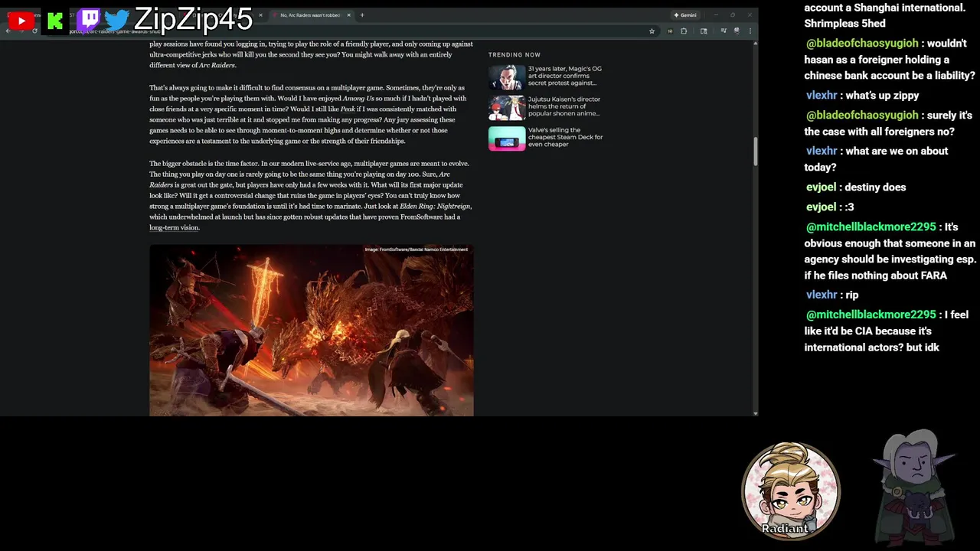This screenshot has width=980, height=551.
Task: Click @mitchellblackmore2295 beside 'I feel like it'd be CIA'
Action: pyautogui.click(x=871, y=315)
